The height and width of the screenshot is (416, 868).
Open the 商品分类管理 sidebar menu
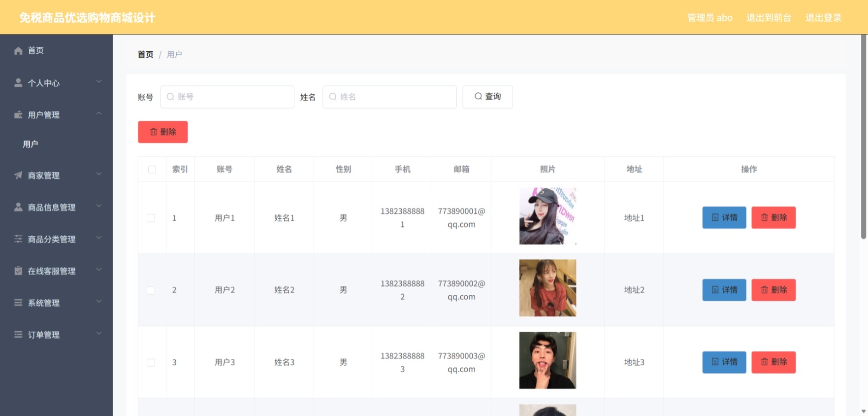pyautogui.click(x=56, y=239)
